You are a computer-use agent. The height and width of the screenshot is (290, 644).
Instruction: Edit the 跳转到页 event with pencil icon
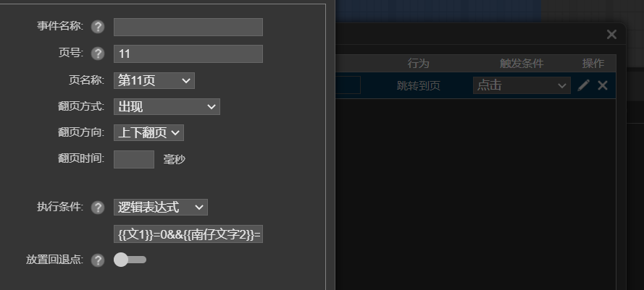583,85
